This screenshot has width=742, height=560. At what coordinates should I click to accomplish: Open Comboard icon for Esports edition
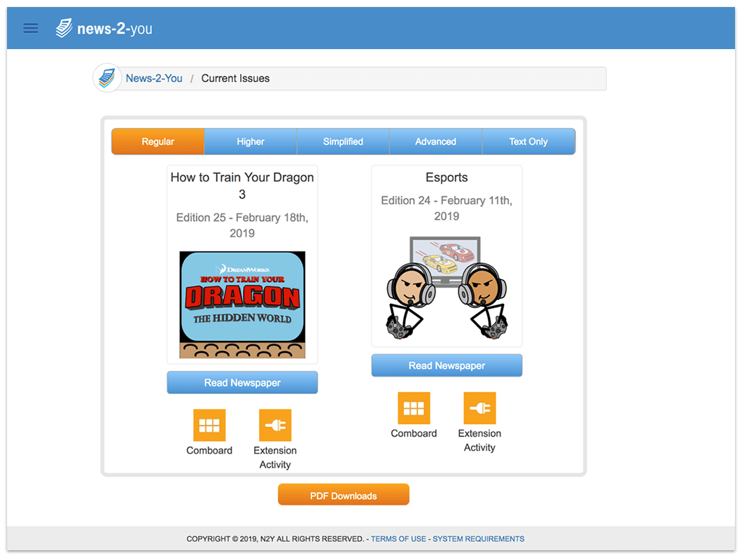tap(414, 408)
